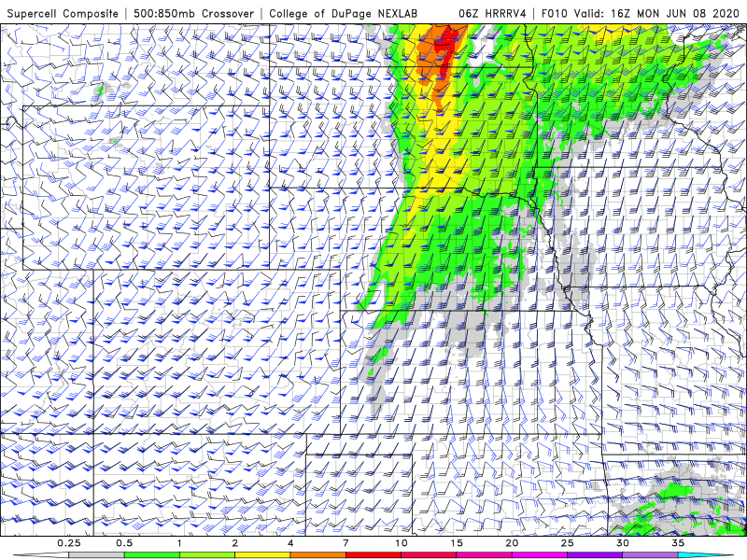
Task: Click the "Supercell Composite" title text
Action: pos(63,14)
